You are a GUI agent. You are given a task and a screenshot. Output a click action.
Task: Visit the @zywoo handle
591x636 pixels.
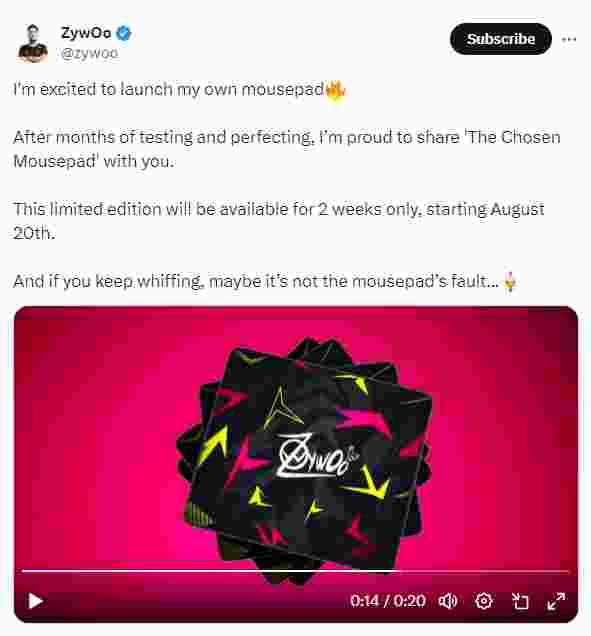tap(89, 53)
